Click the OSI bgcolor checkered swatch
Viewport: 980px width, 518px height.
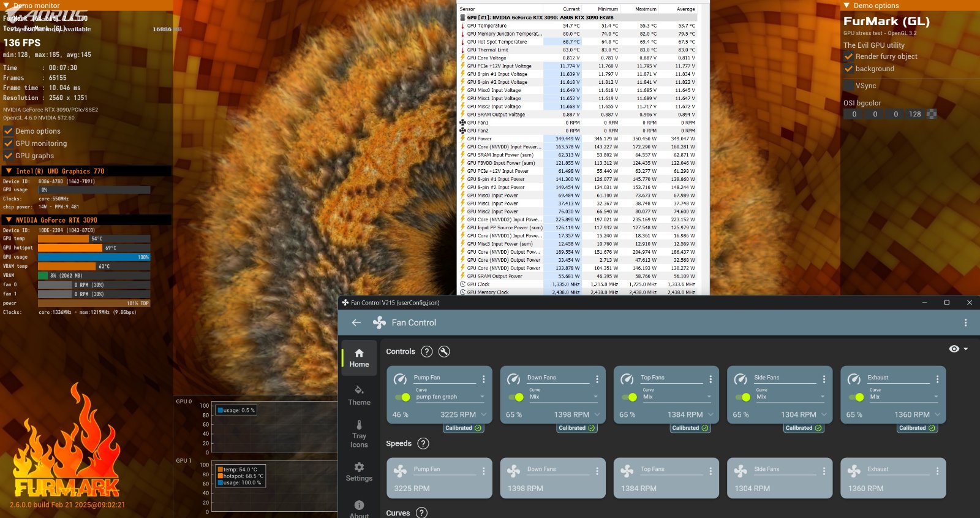click(932, 114)
